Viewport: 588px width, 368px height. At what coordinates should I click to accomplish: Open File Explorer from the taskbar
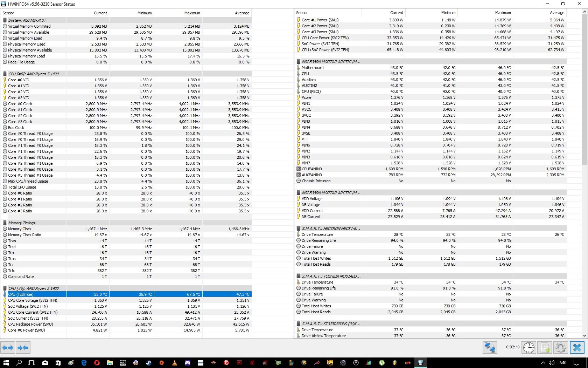point(110,363)
